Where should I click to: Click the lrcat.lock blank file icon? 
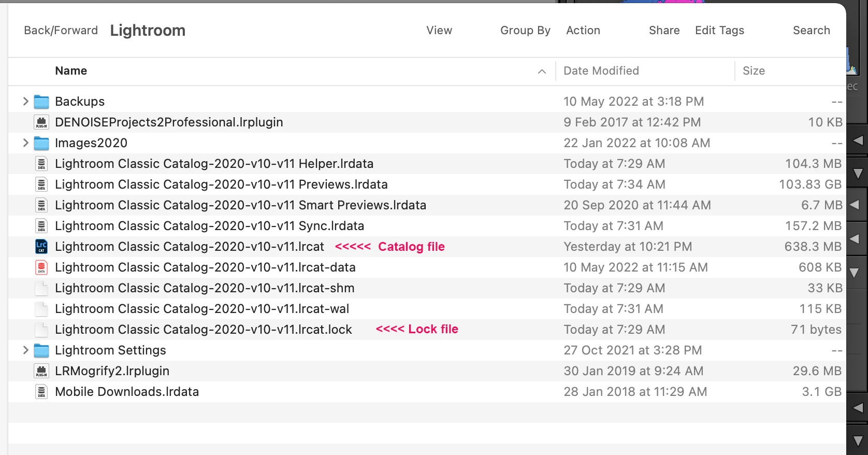pos(41,330)
